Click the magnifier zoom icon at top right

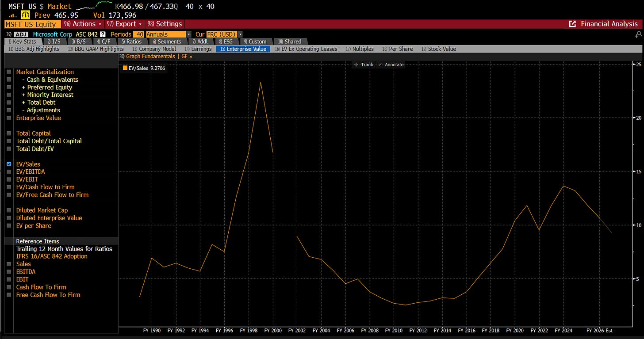[638, 34]
